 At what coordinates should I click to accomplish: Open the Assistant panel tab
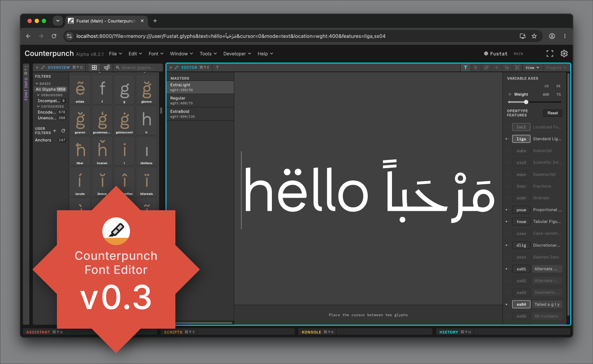click(x=44, y=332)
